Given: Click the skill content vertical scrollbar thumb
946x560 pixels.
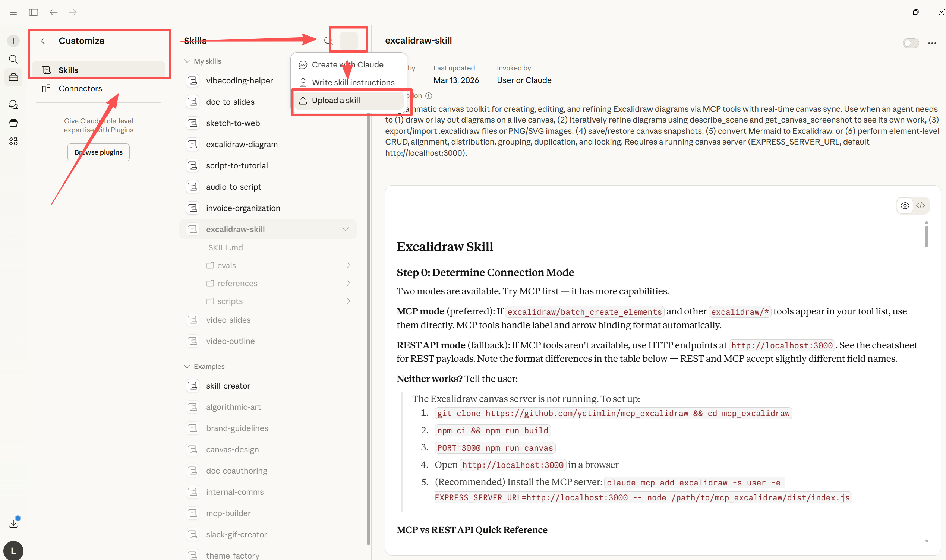Looking at the screenshot, I should (926, 236).
